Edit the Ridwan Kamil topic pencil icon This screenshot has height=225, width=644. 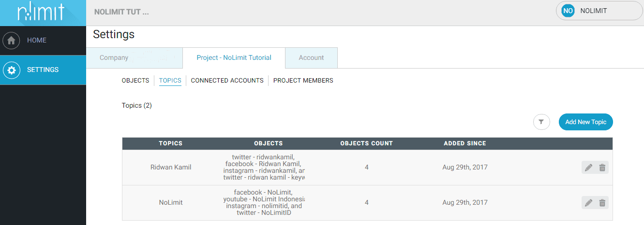coord(588,168)
